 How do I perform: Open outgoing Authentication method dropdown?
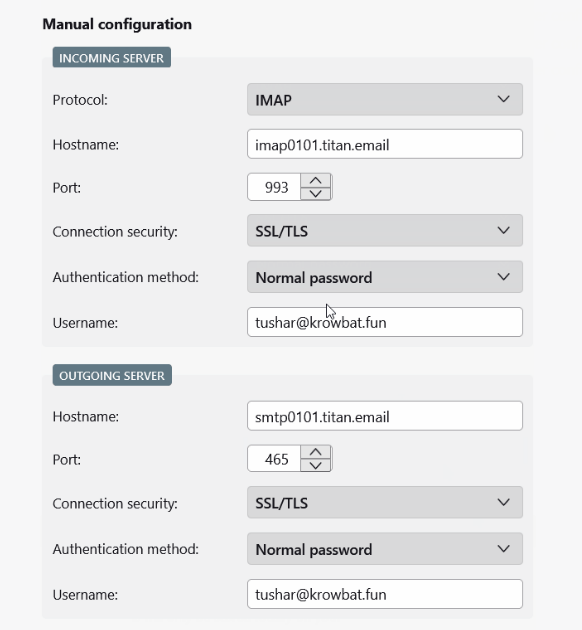[x=385, y=549]
